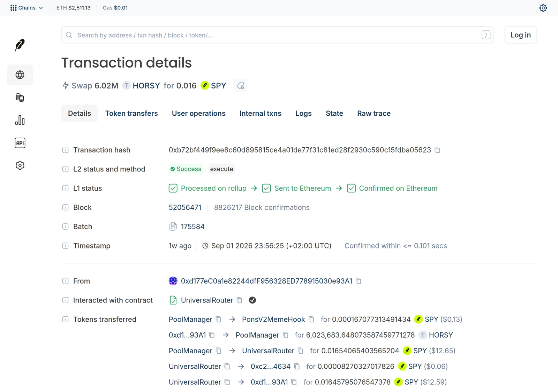Click HORSY token in swap summary
558x392 pixels.
click(x=146, y=85)
